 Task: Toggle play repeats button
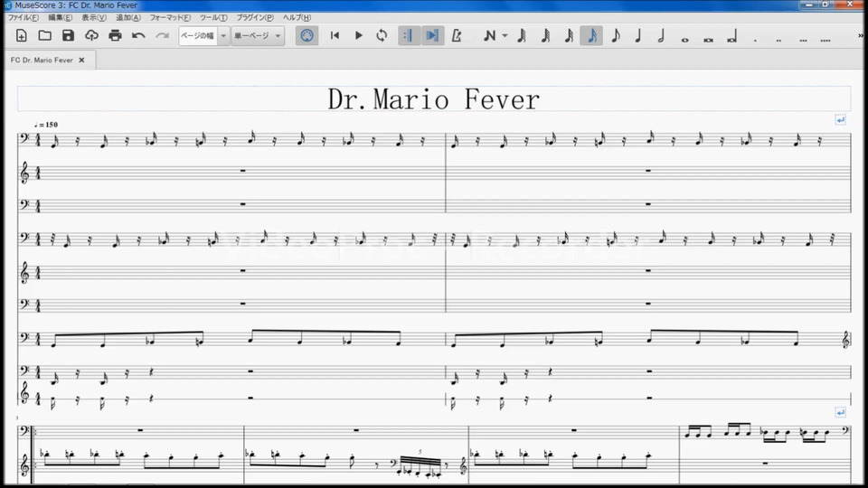(409, 36)
